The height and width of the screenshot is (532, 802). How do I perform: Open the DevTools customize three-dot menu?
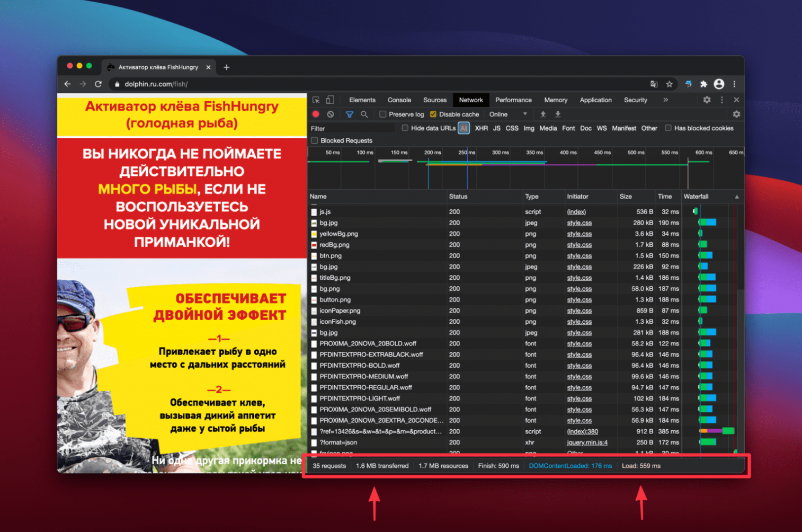pyautogui.click(x=722, y=100)
